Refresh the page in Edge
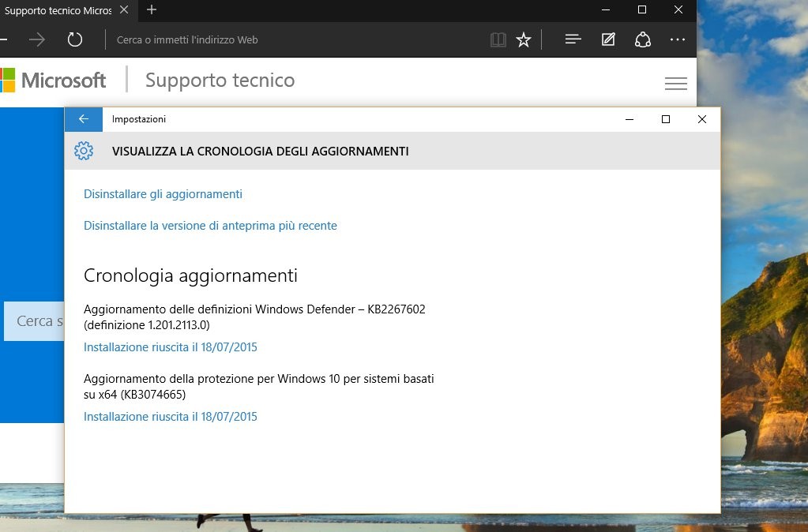This screenshot has height=532, width=808. pos(75,39)
